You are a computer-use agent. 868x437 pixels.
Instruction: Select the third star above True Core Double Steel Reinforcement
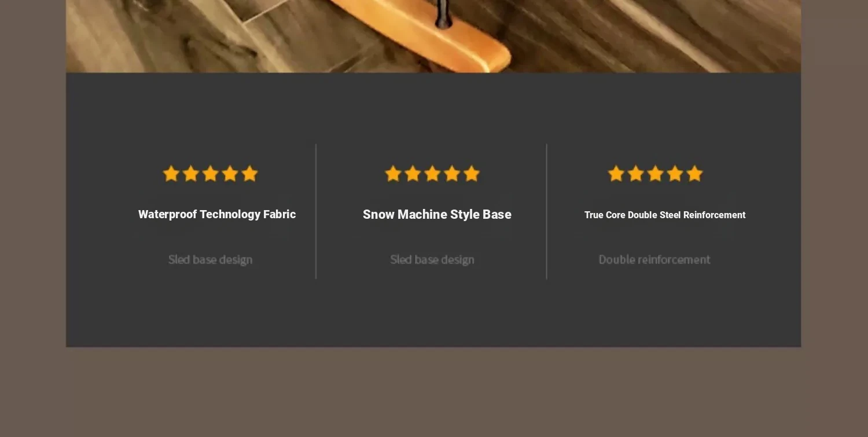[x=656, y=174]
